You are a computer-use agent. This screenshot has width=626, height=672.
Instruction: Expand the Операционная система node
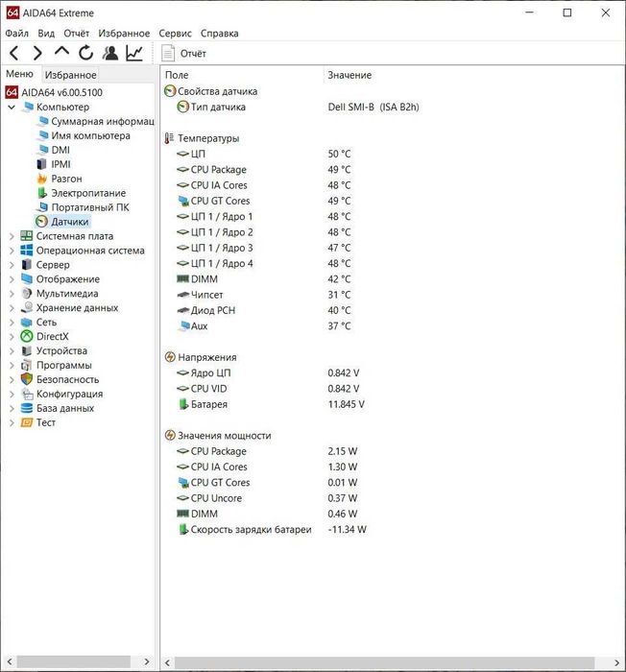tap(12, 251)
